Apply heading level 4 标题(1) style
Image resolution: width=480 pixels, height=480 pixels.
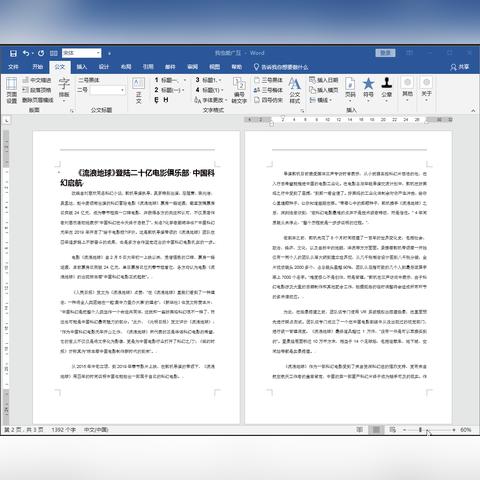(209, 90)
